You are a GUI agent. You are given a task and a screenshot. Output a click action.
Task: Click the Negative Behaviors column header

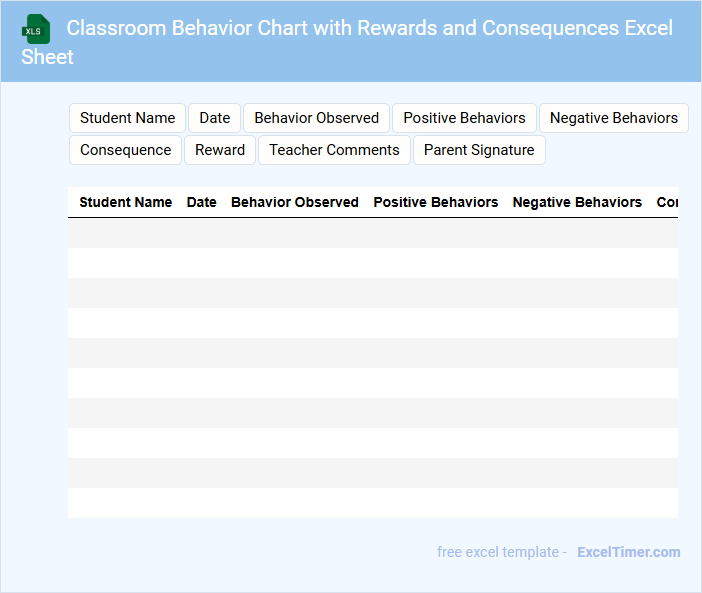click(x=577, y=202)
